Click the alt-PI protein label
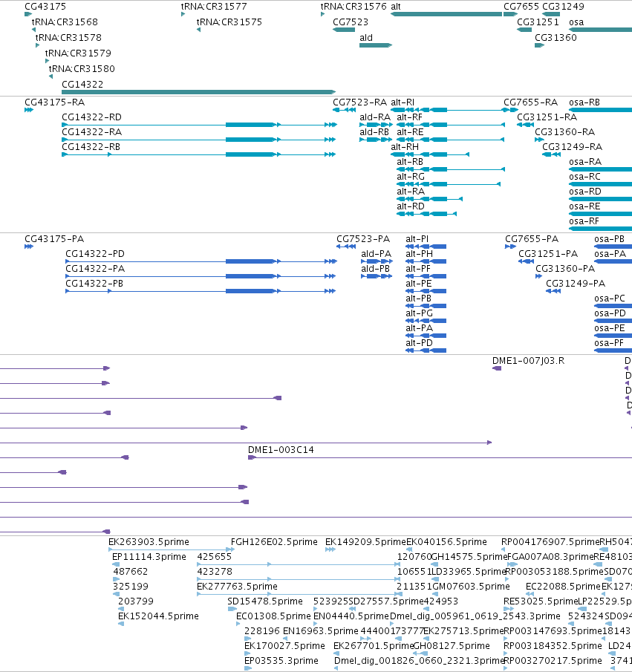Viewport: 632px width, 672px height. tap(417, 239)
